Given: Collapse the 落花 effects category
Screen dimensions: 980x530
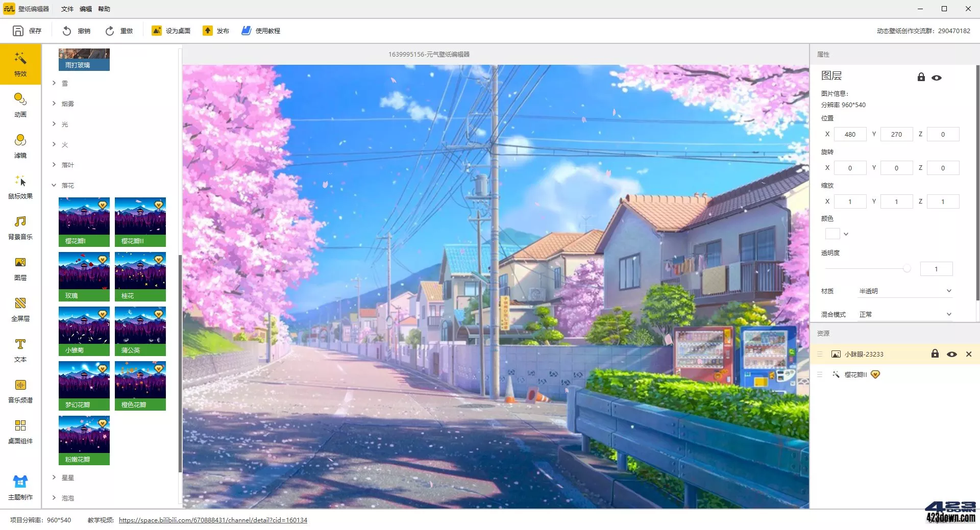Looking at the screenshot, I should [x=54, y=185].
